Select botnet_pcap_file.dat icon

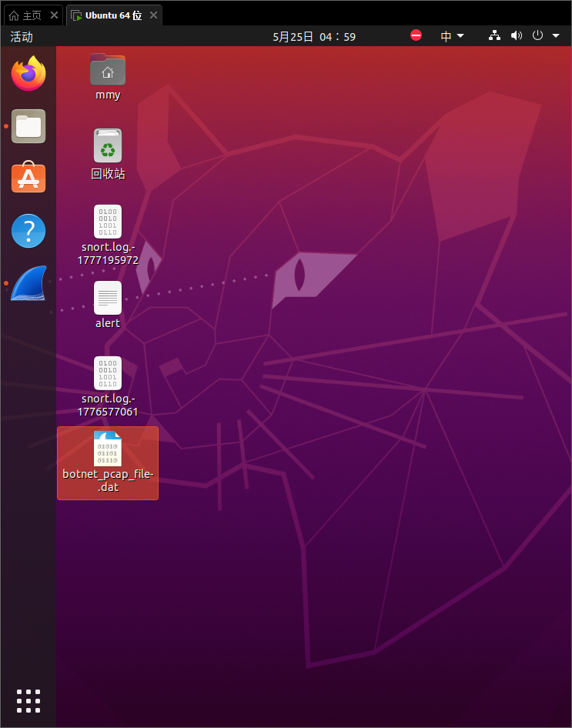108,449
